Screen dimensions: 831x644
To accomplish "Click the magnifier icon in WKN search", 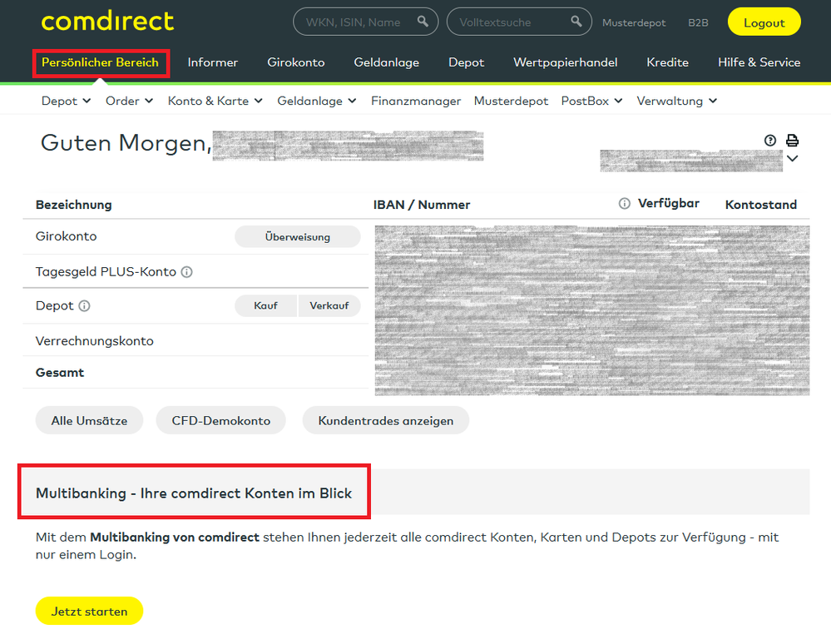I will [x=423, y=22].
